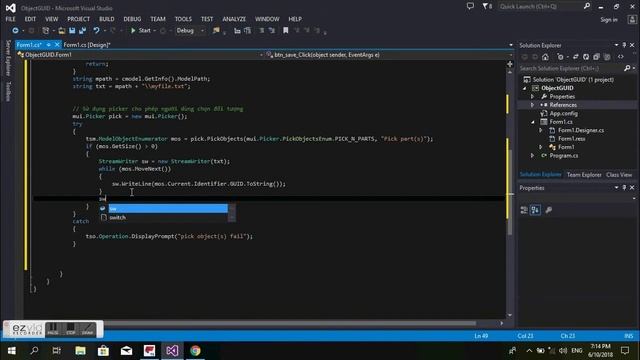
Task: Open the Toolbox side tab
Action: tap(7, 91)
